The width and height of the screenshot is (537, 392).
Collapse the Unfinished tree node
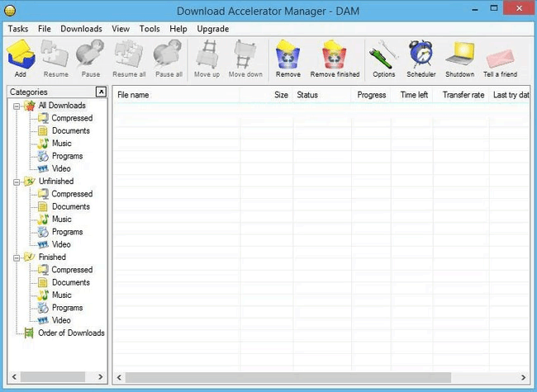17,182
